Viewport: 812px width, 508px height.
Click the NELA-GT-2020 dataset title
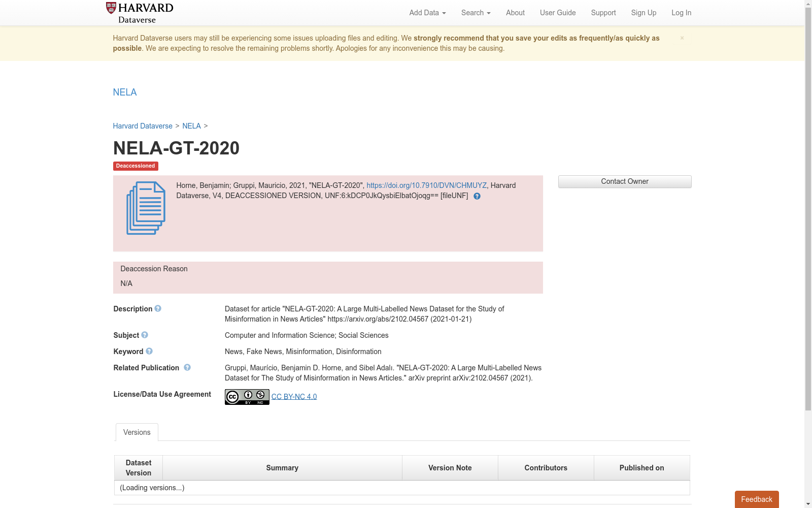click(x=176, y=148)
